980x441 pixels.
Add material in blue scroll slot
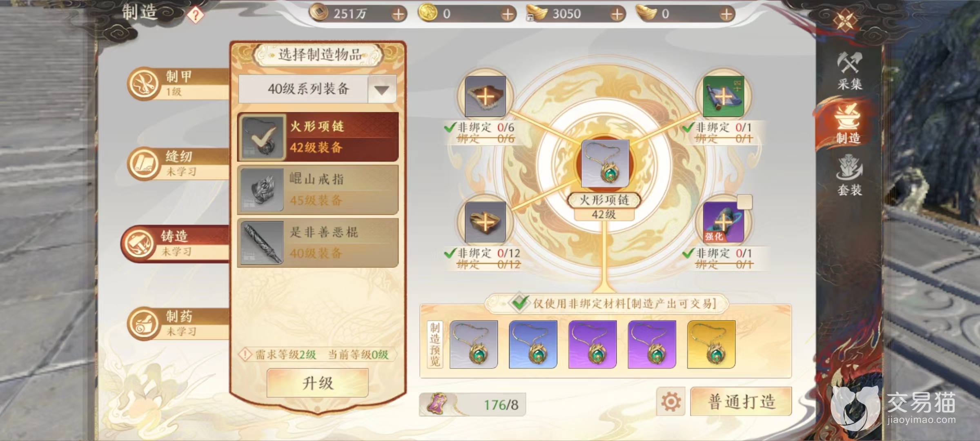click(723, 97)
